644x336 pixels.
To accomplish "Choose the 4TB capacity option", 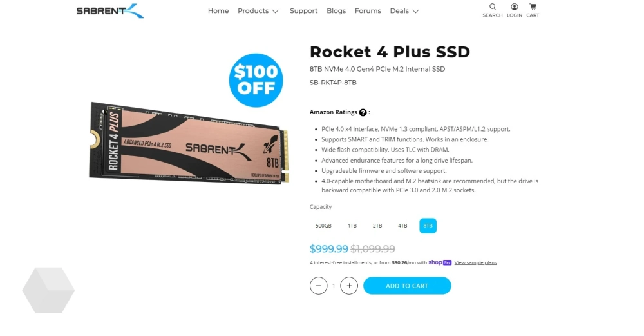I will pos(402,226).
